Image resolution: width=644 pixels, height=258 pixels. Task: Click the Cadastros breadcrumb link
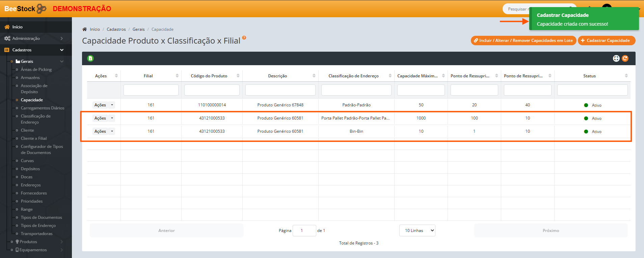click(x=116, y=29)
